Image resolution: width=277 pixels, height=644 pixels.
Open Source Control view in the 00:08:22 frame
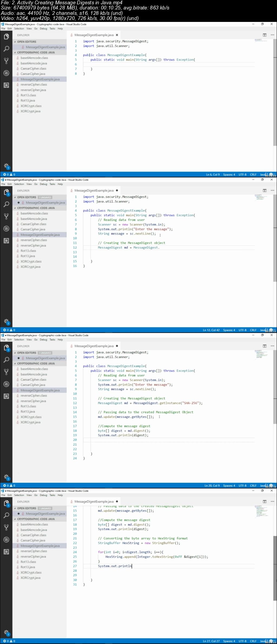coord(6,527)
